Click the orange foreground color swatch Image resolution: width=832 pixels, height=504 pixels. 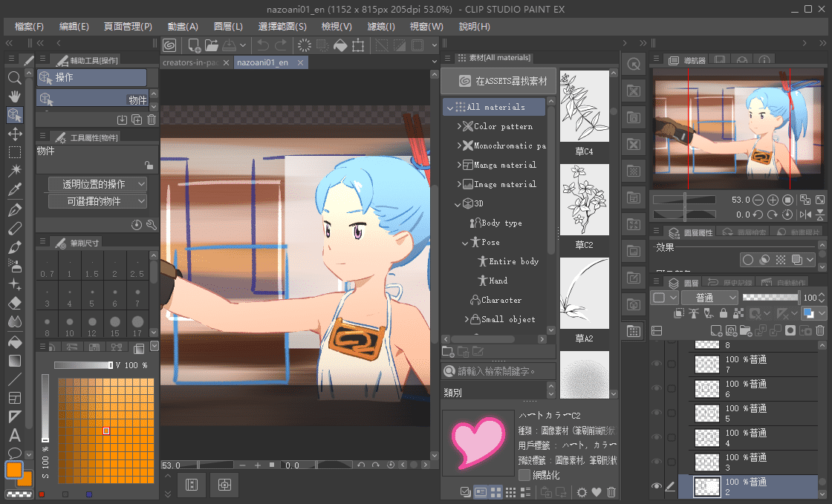(13, 470)
